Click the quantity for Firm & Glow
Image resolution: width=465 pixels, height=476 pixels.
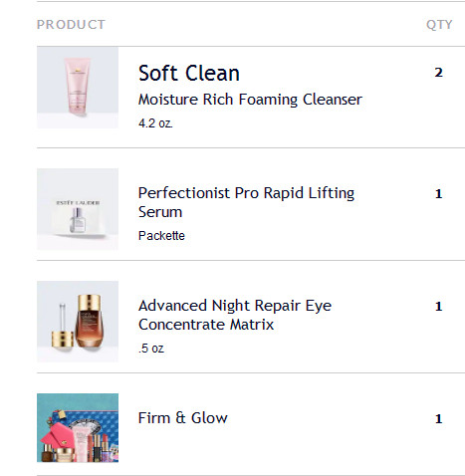[438, 418]
